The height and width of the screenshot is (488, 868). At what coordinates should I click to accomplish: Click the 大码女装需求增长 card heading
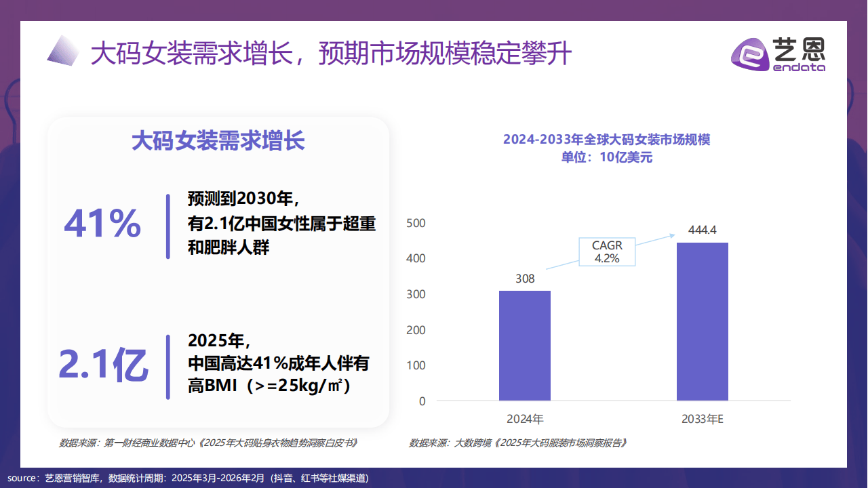[218, 141]
